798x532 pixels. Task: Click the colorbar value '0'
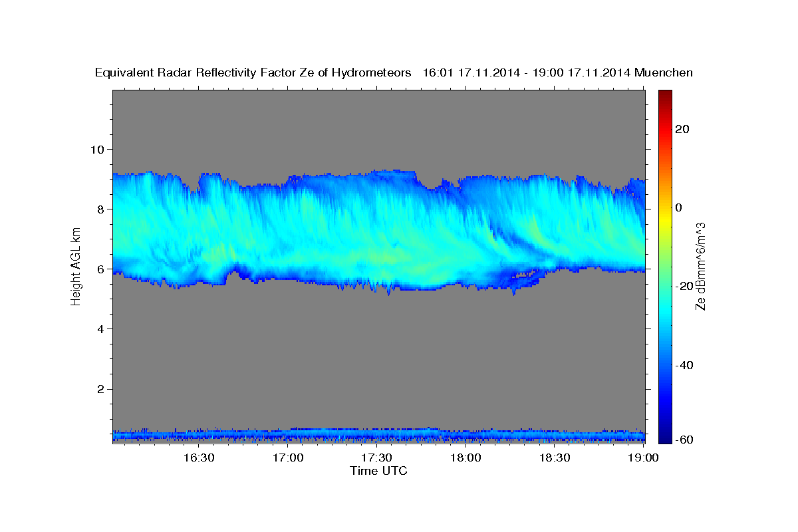tap(678, 207)
